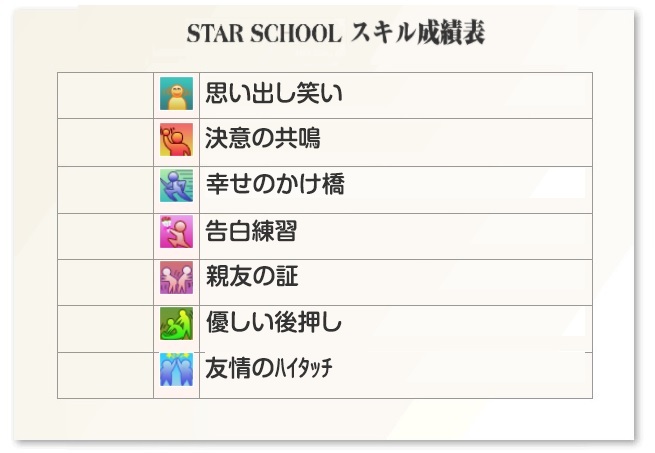The height and width of the screenshot is (453, 655).
Task: Select the 親友の証 skill label
Action: (x=252, y=276)
